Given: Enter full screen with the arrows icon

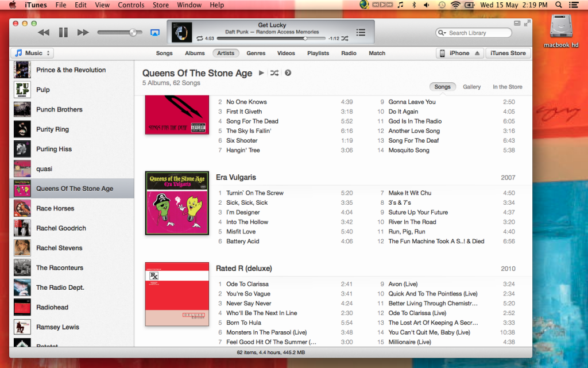Looking at the screenshot, I should (527, 23).
